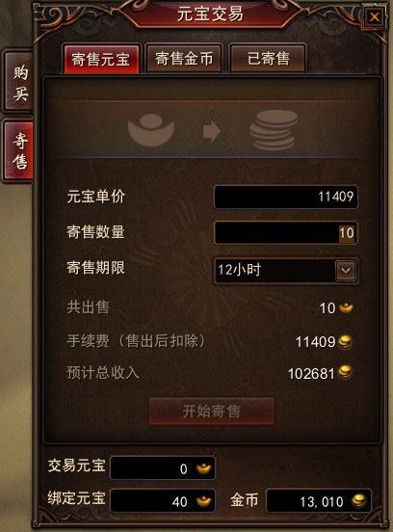
Task: Click the arrow between ingot and coins
Action: point(212,131)
